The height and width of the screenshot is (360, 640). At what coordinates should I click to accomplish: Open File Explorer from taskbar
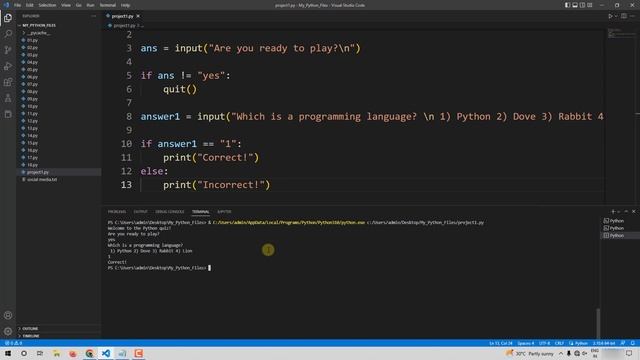[x=56, y=353]
